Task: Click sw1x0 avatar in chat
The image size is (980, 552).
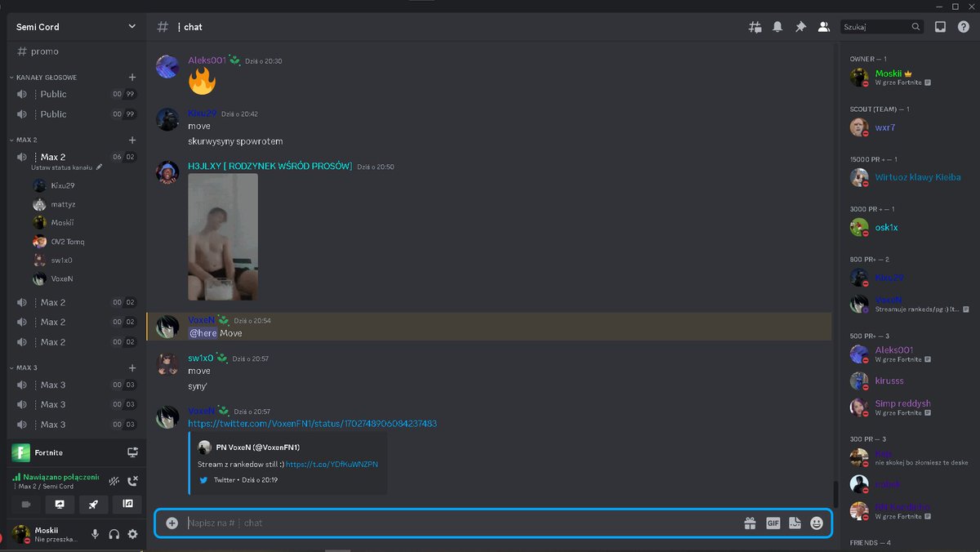Action: coord(167,364)
